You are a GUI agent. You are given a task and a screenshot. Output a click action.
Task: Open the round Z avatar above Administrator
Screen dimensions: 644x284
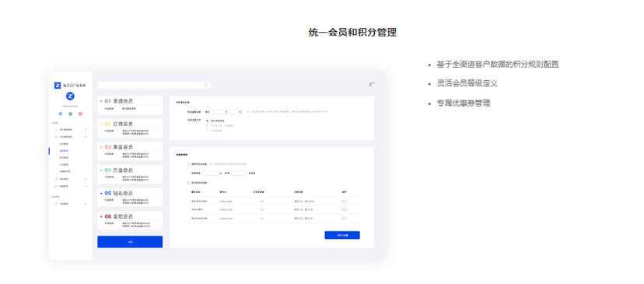coord(70,96)
